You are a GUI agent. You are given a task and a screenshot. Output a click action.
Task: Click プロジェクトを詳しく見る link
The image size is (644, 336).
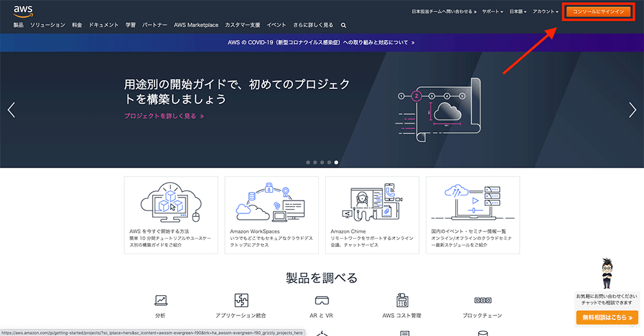click(164, 116)
